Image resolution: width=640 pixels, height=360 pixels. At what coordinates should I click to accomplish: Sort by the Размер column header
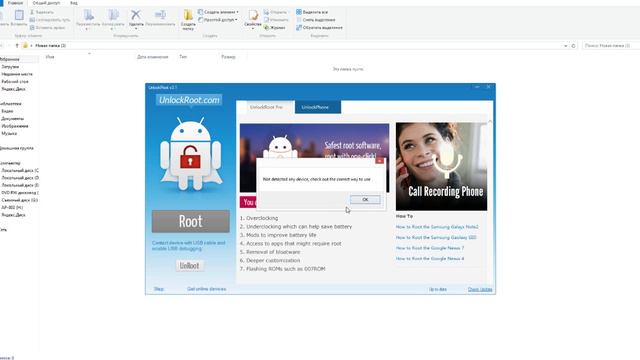229,57
